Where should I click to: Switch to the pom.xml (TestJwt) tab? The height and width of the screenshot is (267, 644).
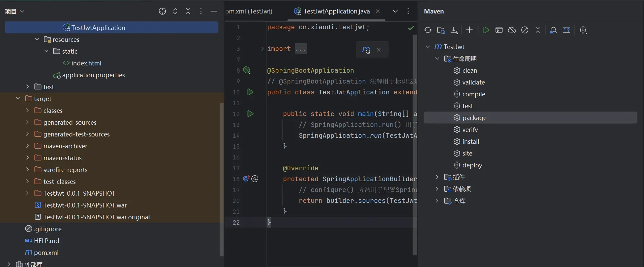click(x=249, y=12)
